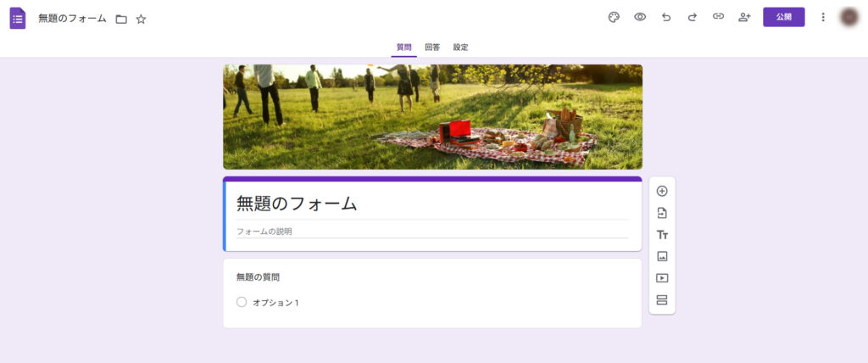Viewport: 868px width, 363px height.
Task: Add image icon in side toolbar
Action: point(662,257)
